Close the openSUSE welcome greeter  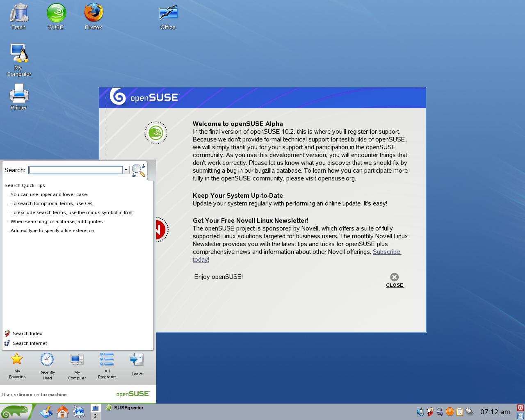coord(395,280)
